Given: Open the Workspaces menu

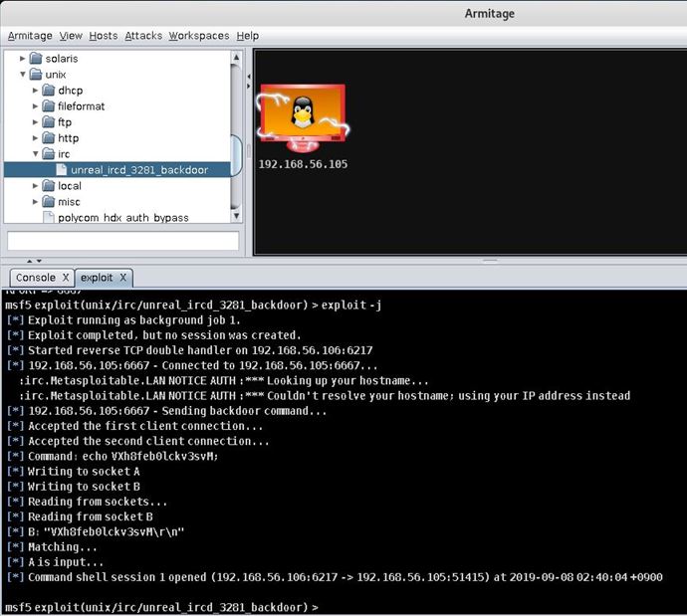Looking at the screenshot, I should [x=199, y=36].
